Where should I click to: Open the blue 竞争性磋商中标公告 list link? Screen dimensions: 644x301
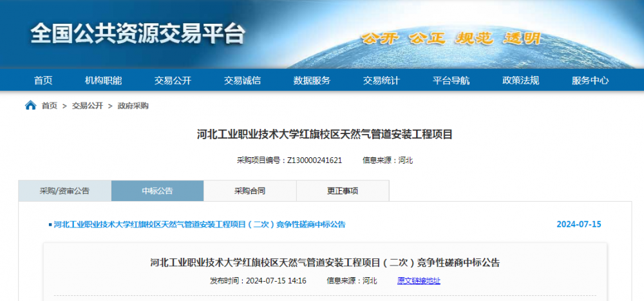(200, 224)
